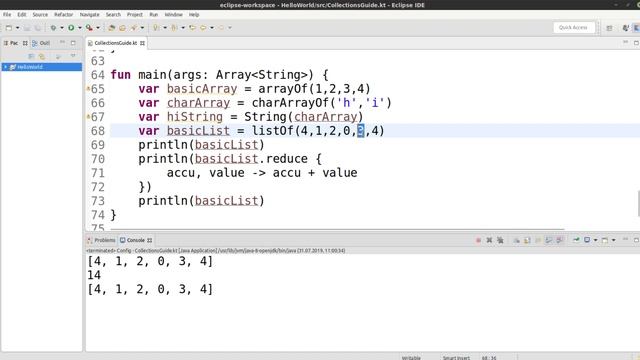The height and width of the screenshot is (360, 640).
Task: Open the External Tools dropdown arrow
Action: pyautogui.click(x=98, y=28)
